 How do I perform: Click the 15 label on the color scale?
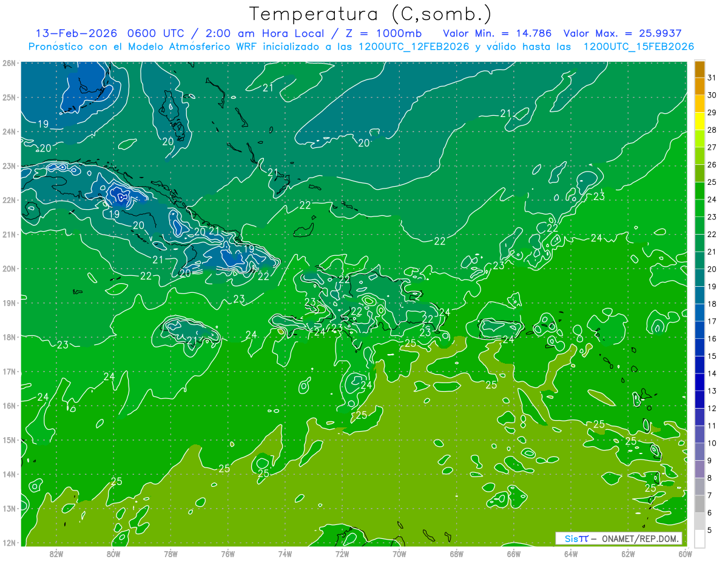(x=712, y=356)
